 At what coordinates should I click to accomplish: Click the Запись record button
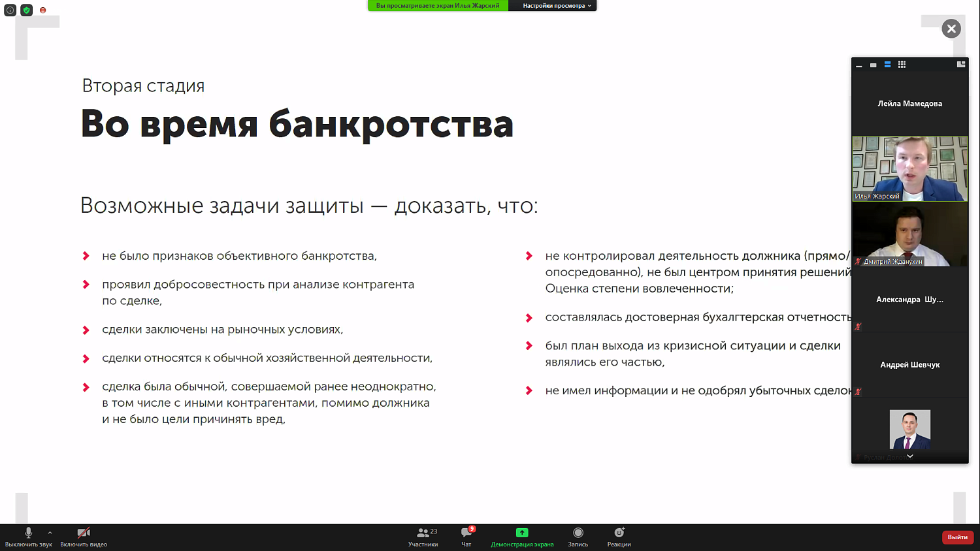coord(578,537)
